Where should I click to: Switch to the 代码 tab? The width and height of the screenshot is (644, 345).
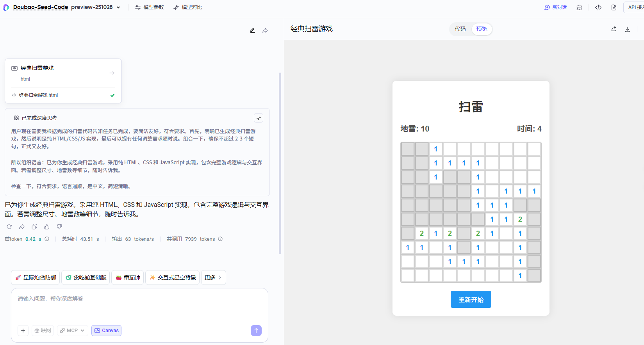tap(460, 29)
